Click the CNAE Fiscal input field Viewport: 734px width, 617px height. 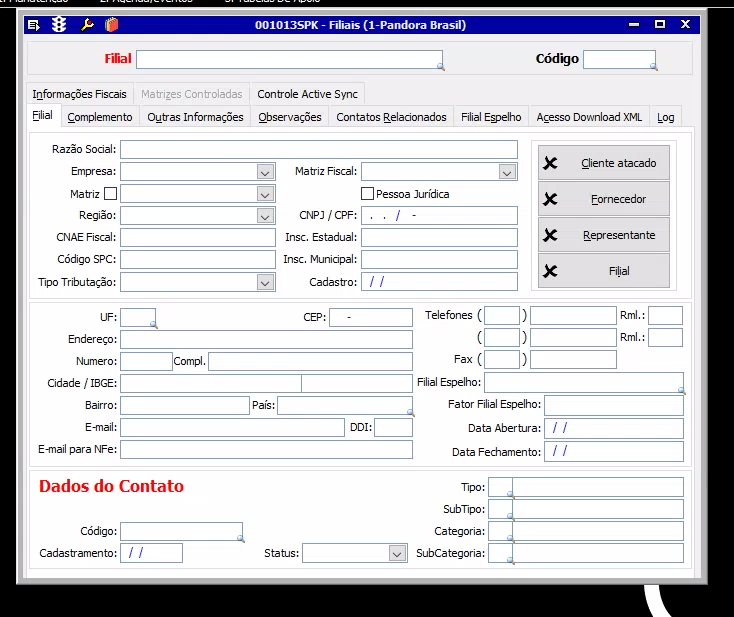coord(198,237)
